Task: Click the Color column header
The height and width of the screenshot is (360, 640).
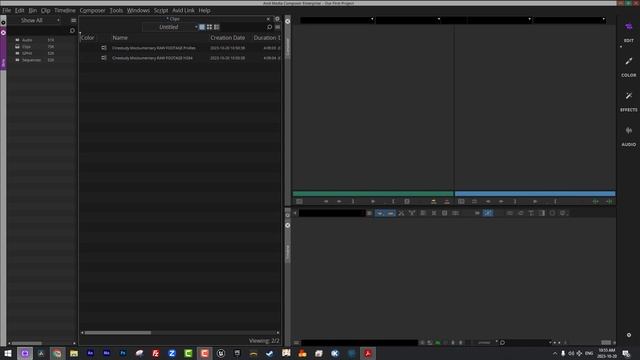Action: tap(87, 38)
